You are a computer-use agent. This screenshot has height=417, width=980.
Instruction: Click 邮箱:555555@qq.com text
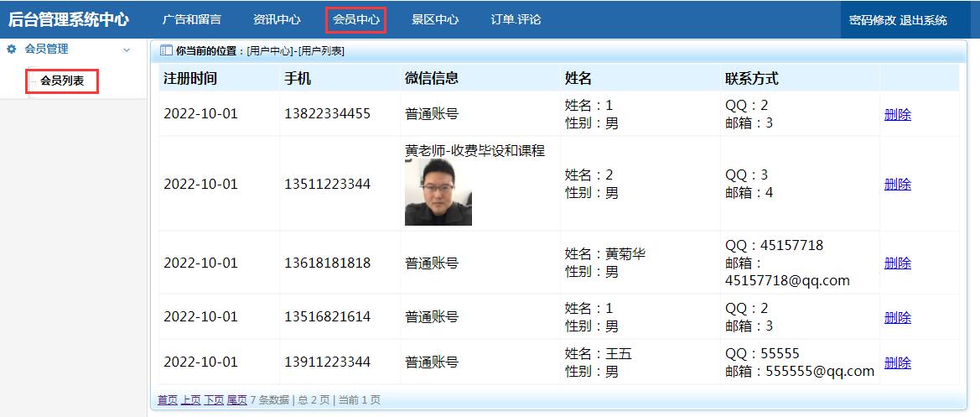[x=800, y=372]
